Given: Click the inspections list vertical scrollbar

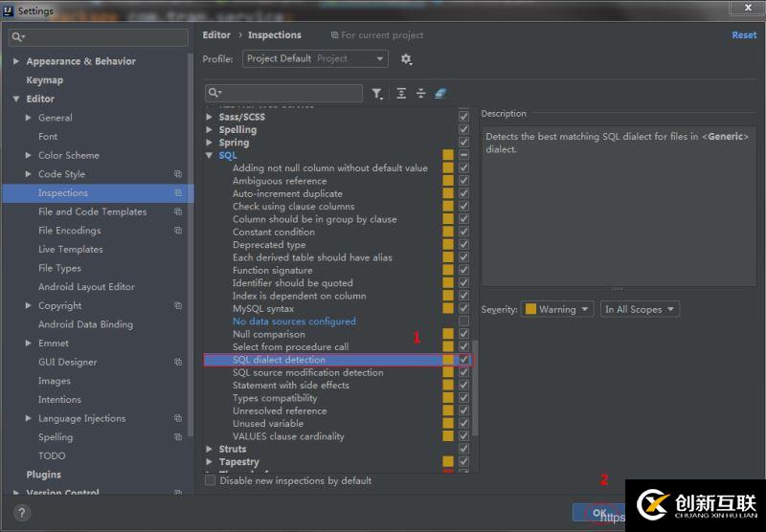Looking at the screenshot, I should click(475, 388).
